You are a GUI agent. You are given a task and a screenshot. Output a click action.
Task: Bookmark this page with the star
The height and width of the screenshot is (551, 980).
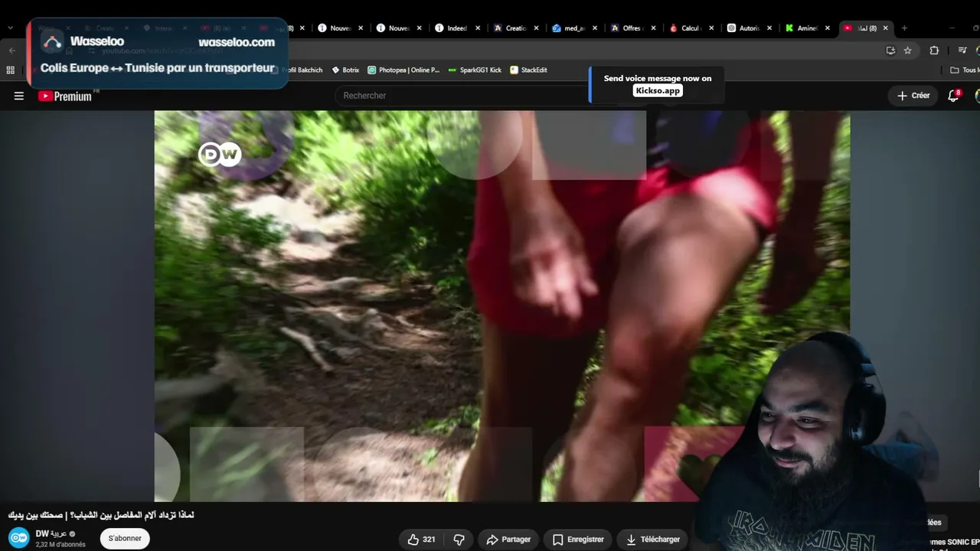click(x=907, y=51)
